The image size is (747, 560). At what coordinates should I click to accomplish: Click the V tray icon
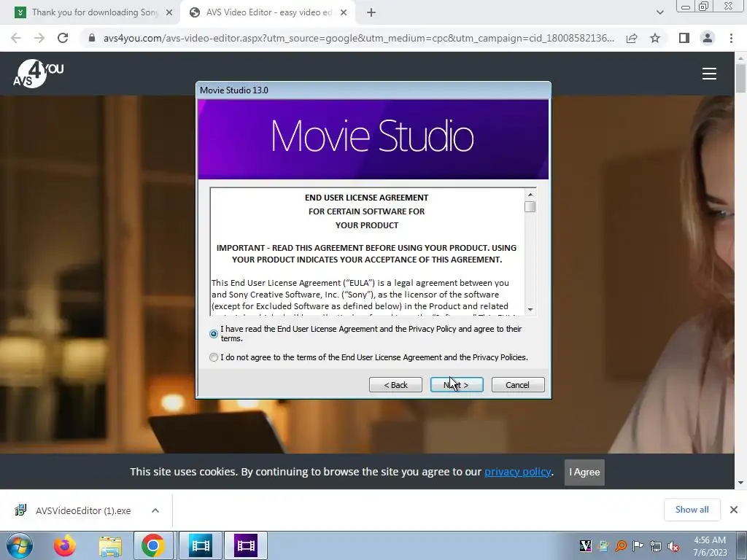coord(585,545)
